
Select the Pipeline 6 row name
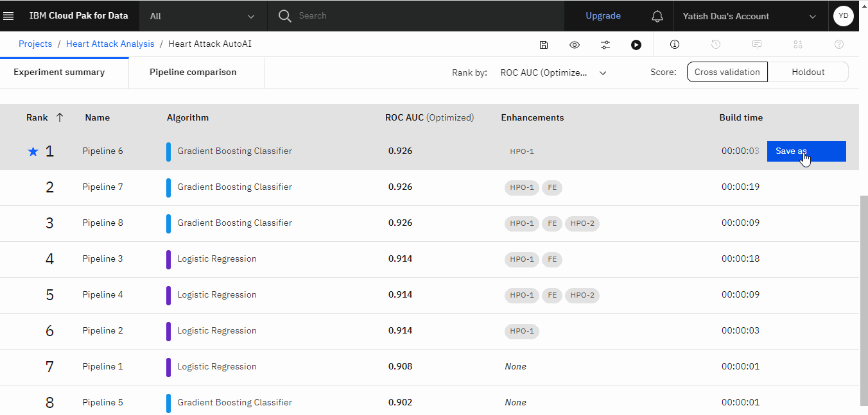pyautogui.click(x=103, y=151)
